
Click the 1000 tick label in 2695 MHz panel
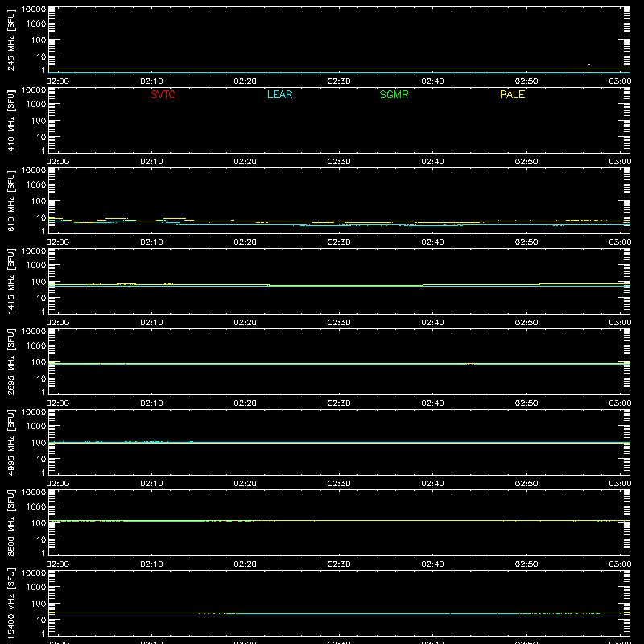pyautogui.click(x=36, y=345)
